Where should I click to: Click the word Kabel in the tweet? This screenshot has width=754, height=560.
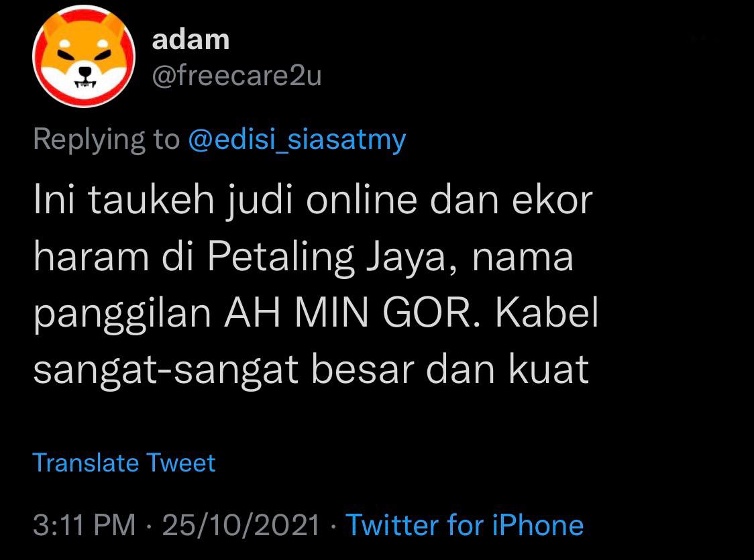(547, 313)
